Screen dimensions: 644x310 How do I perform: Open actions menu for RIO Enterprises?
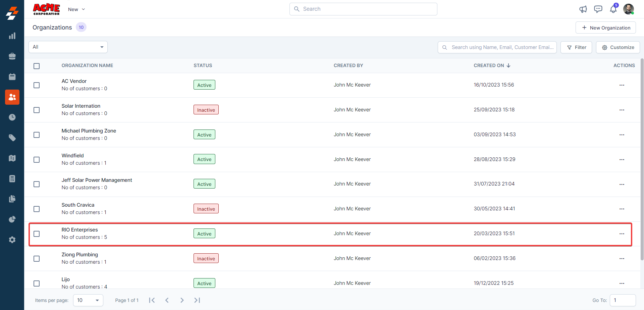[622, 234]
